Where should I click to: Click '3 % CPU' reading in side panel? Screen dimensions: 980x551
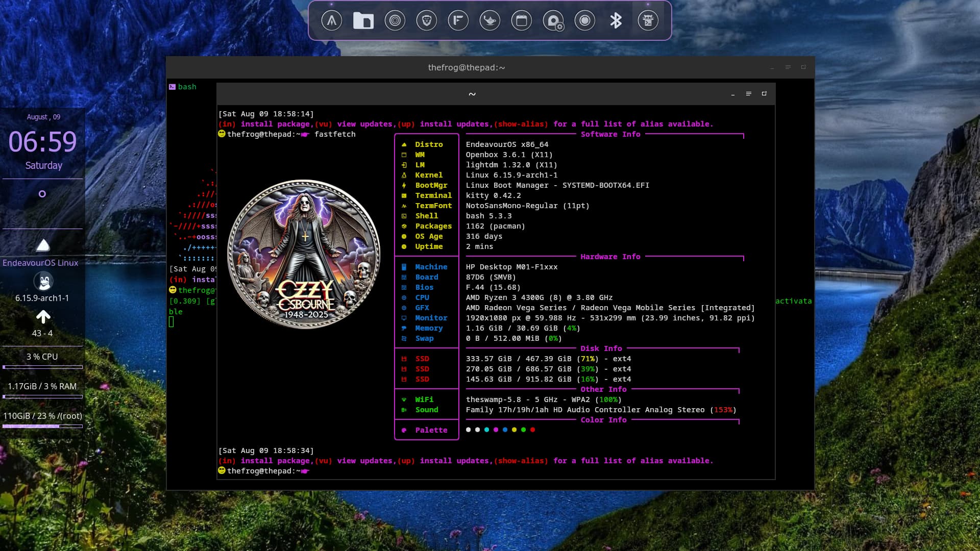[x=42, y=357]
